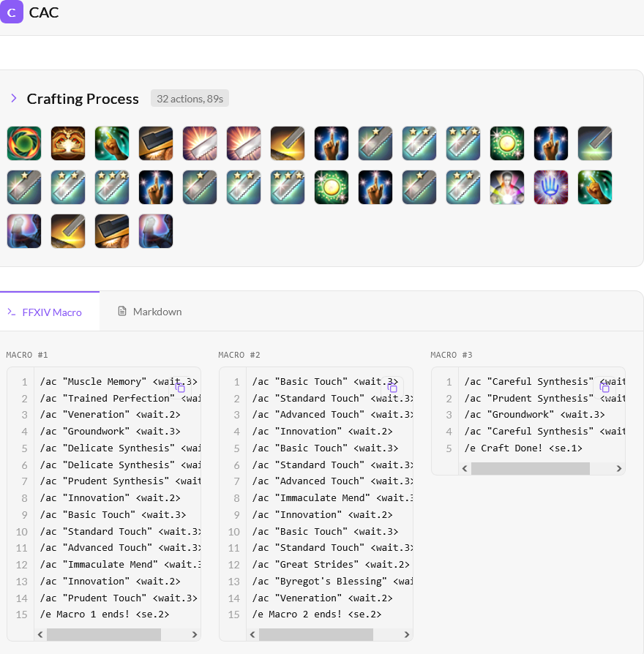Click the 'MACRO #2' label
The height and width of the screenshot is (654, 644).
[x=239, y=355]
